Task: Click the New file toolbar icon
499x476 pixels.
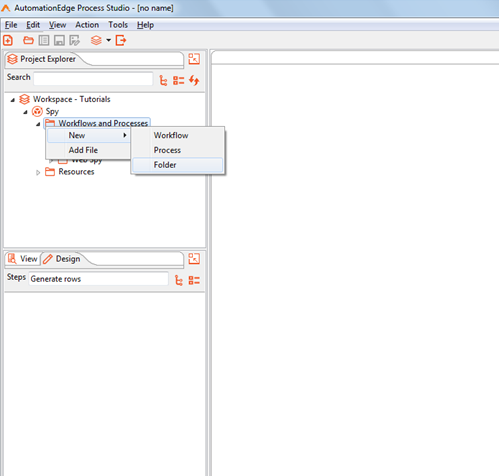Action: (x=8, y=41)
